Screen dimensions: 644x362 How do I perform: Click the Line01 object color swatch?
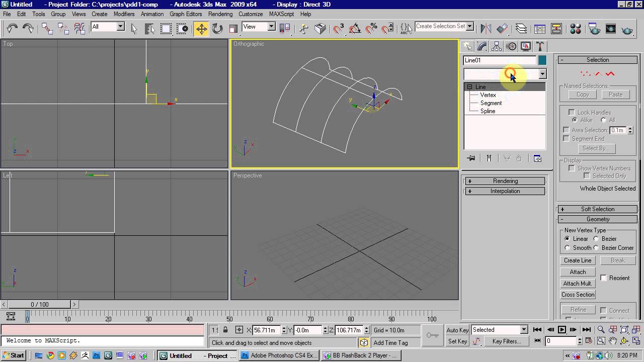[542, 60]
